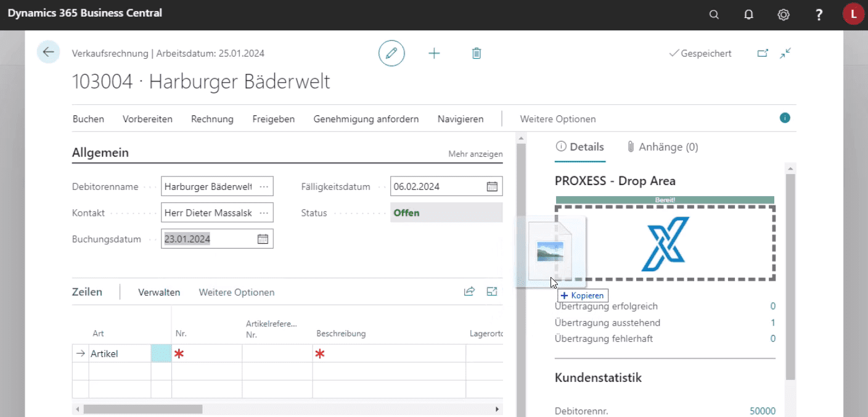
Task: Click the Zeilen horizontal scrollbar
Action: [x=143, y=409]
